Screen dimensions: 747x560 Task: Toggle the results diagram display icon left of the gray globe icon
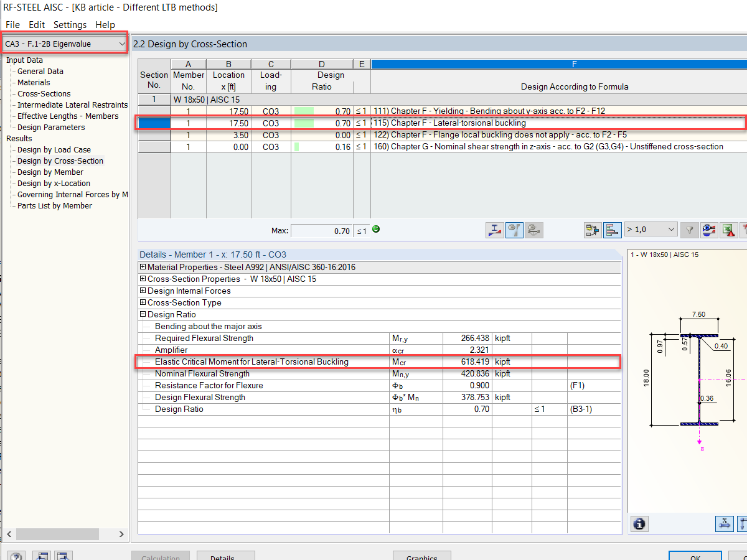click(514, 230)
